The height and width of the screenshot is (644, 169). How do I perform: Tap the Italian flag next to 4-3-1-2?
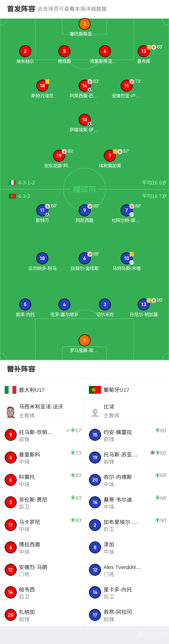coord(12,183)
